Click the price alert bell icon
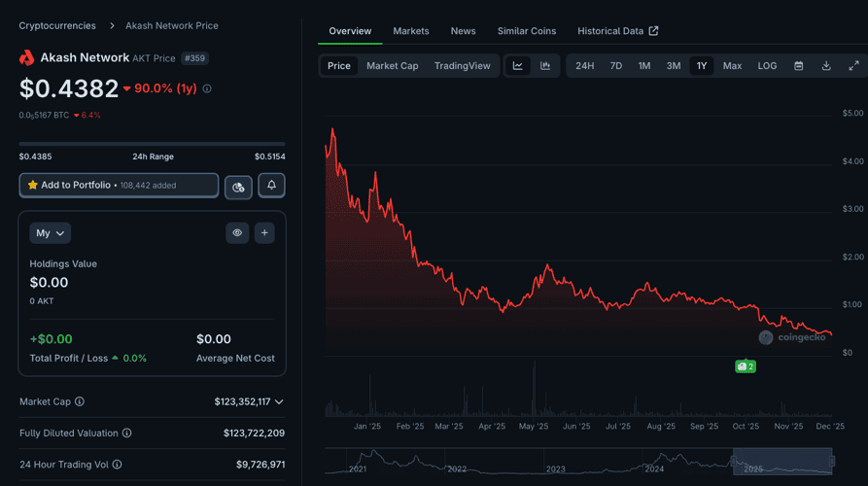 [x=271, y=186]
